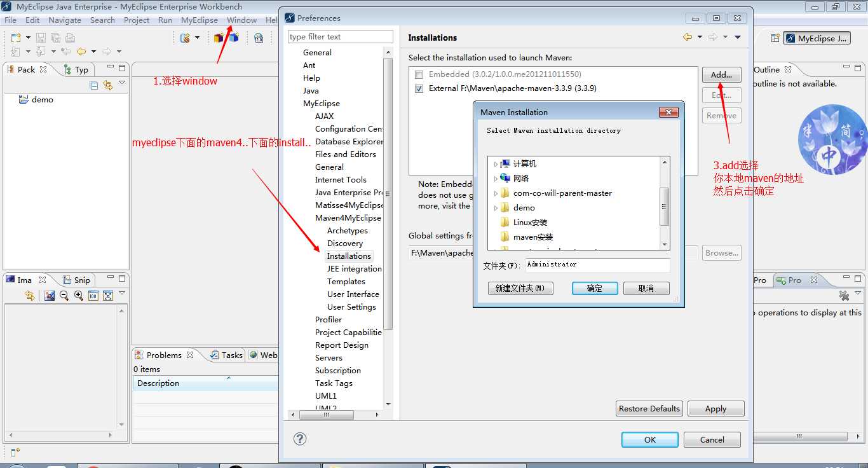The width and height of the screenshot is (868, 468).
Task: Select the demo project in Package Explorer
Action: 36,100
